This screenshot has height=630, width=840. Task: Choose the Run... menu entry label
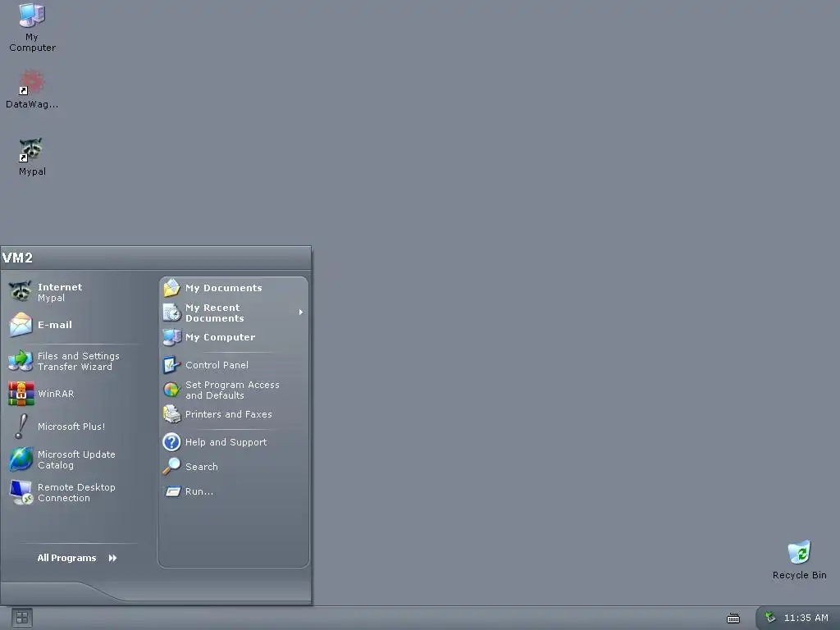(199, 491)
